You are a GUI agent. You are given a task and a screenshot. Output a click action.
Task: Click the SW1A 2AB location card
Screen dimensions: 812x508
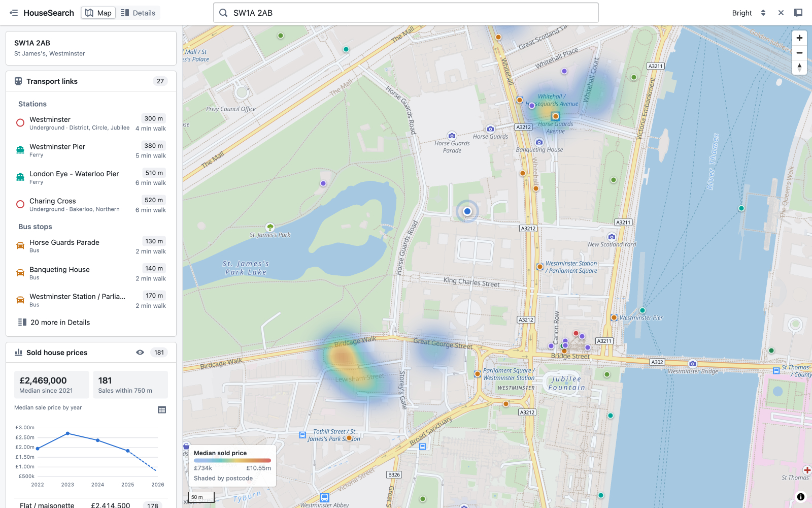click(x=91, y=48)
